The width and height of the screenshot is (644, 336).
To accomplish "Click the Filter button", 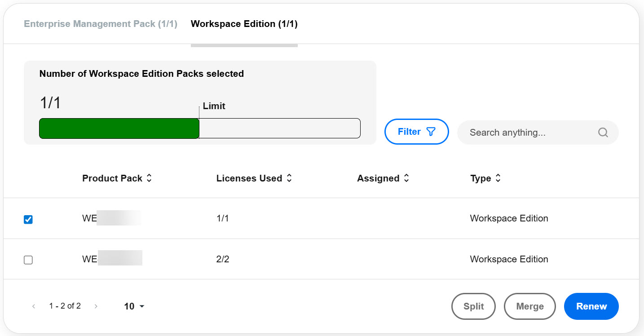I will coord(416,132).
